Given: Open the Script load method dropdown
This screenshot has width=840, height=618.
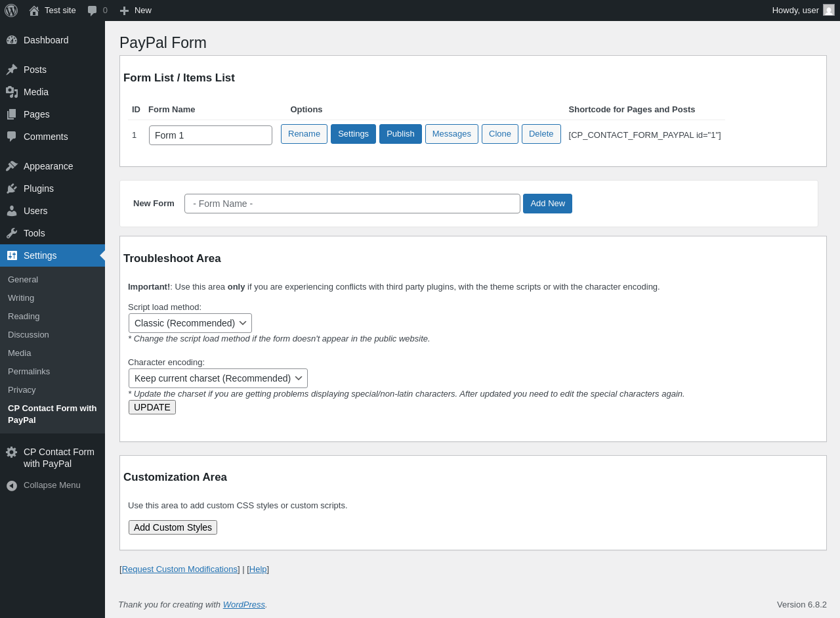Looking at the screenshot, I should [190, 323].
